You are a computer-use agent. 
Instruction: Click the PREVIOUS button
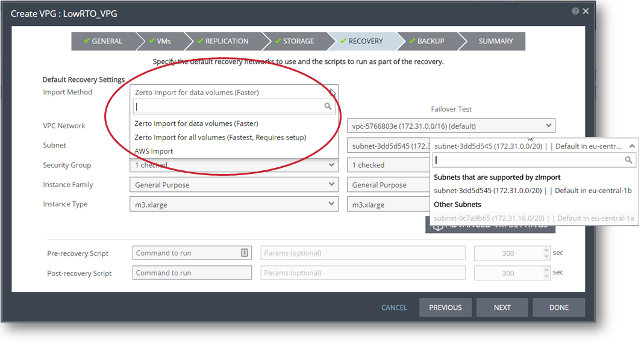point(445,307)
